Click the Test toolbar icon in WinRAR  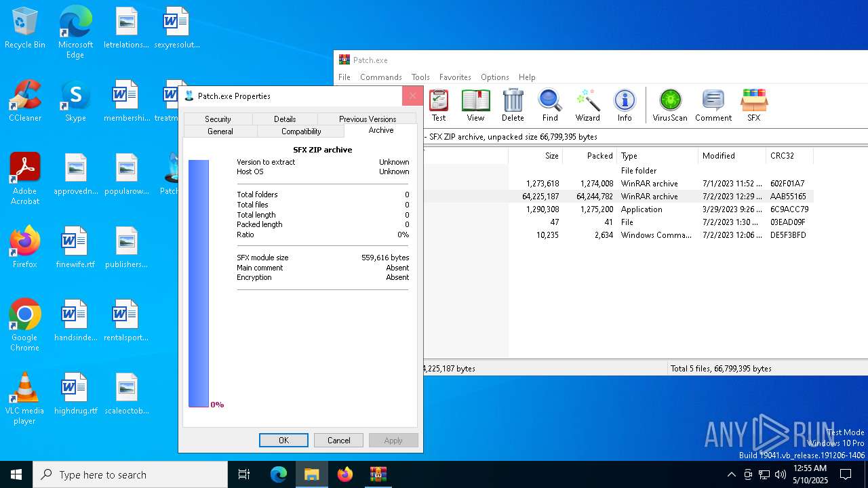point(439,106)
